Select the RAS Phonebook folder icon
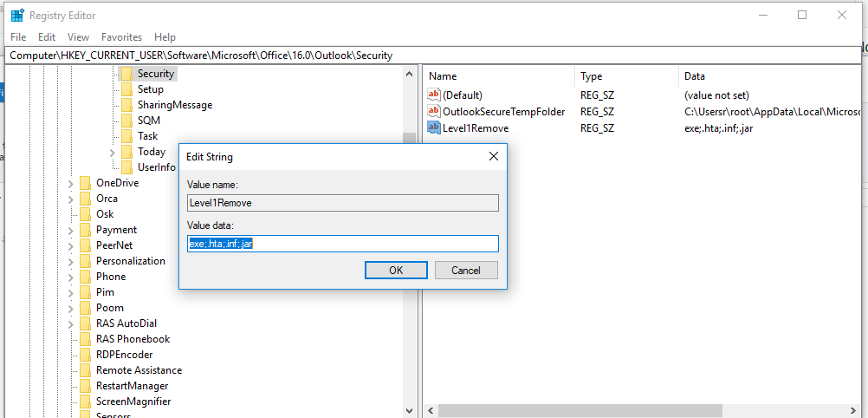Screen dimensions: 868x418 click(x=85, y=339)
